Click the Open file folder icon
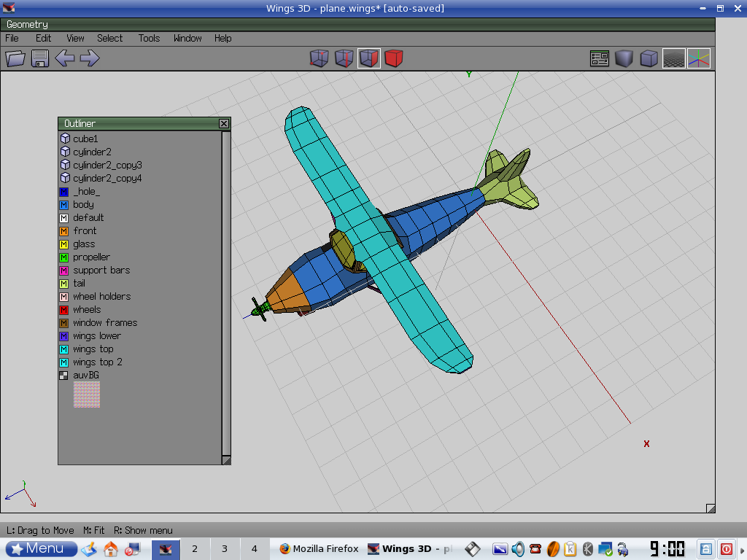This screenshot has height=560, width=747. click(15, 58)
